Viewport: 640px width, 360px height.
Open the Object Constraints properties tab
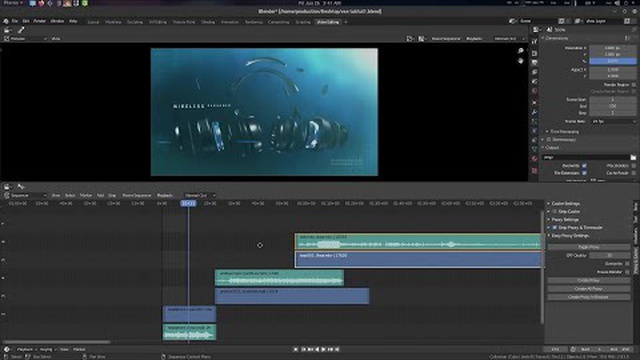(x=534, y=140)
